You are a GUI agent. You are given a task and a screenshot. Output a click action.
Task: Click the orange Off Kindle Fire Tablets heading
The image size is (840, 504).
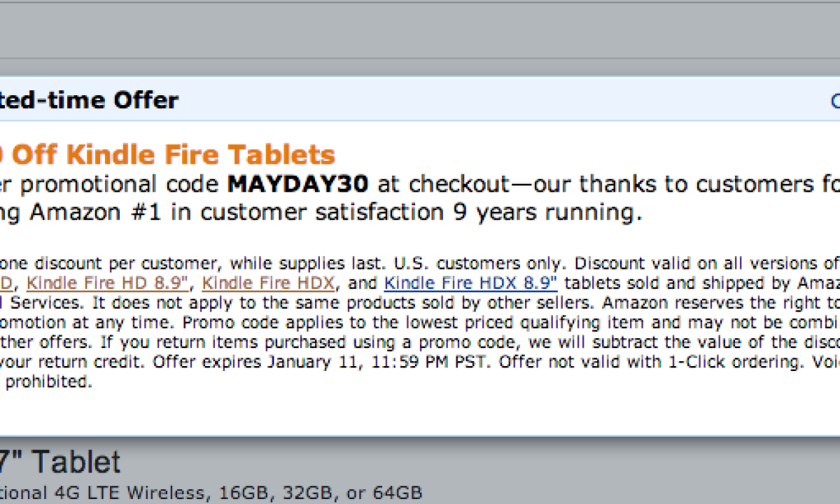click(174, 155)
